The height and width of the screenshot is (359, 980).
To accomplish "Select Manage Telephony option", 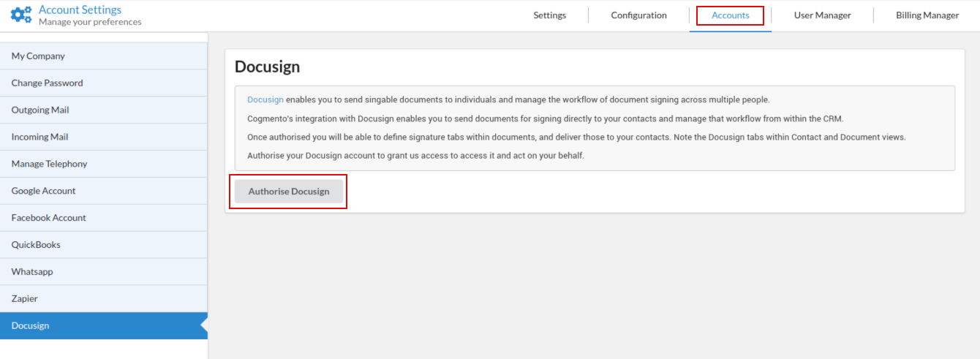I will pos(49,165).
